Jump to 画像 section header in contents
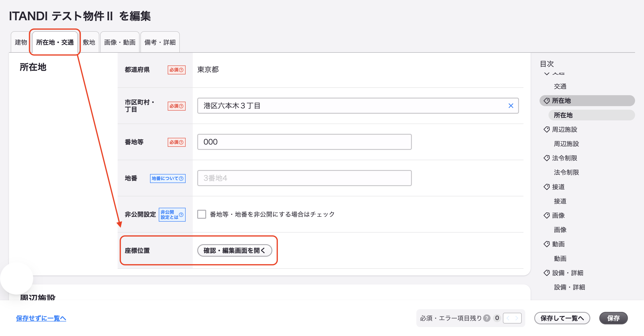The image size is (644, 336). [x=558, y=215]
